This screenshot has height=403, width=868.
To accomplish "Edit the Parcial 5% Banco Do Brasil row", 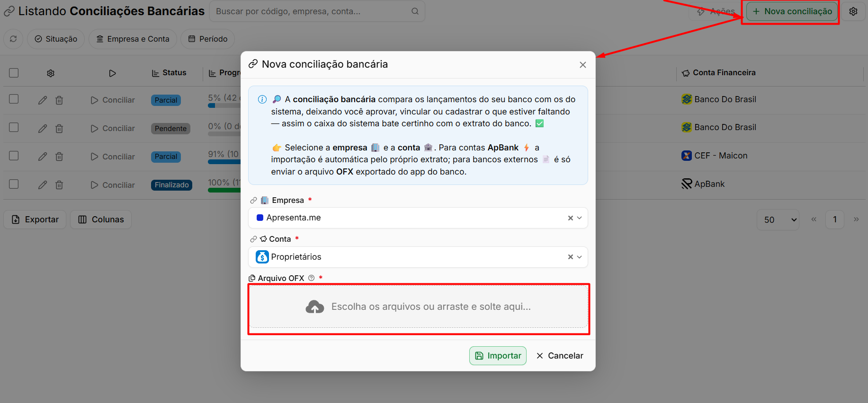I will (43, 100).
